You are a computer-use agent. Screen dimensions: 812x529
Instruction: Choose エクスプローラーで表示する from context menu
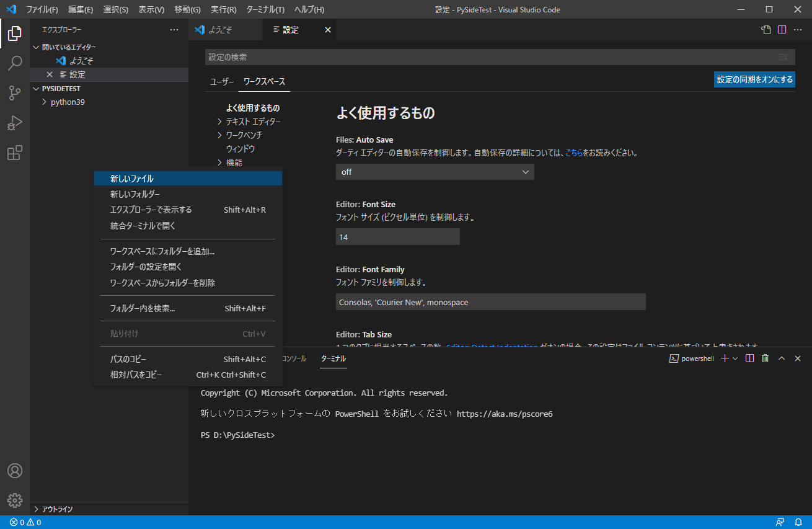[x=188, y=210]
